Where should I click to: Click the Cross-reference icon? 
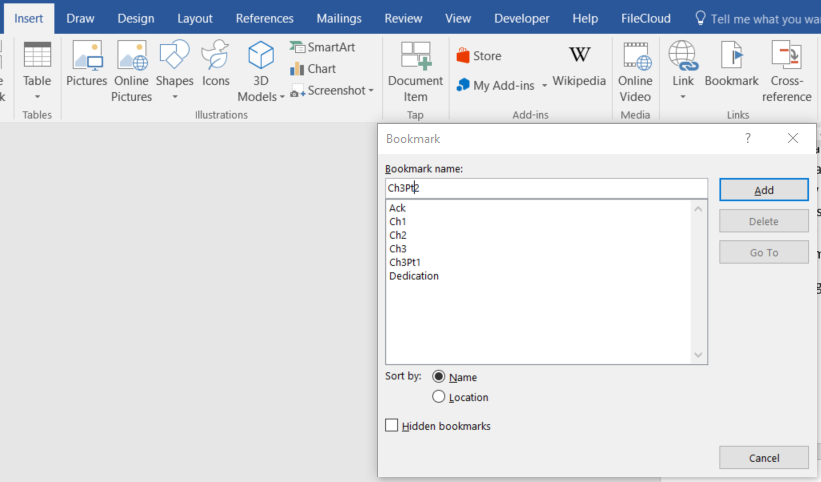787,58
